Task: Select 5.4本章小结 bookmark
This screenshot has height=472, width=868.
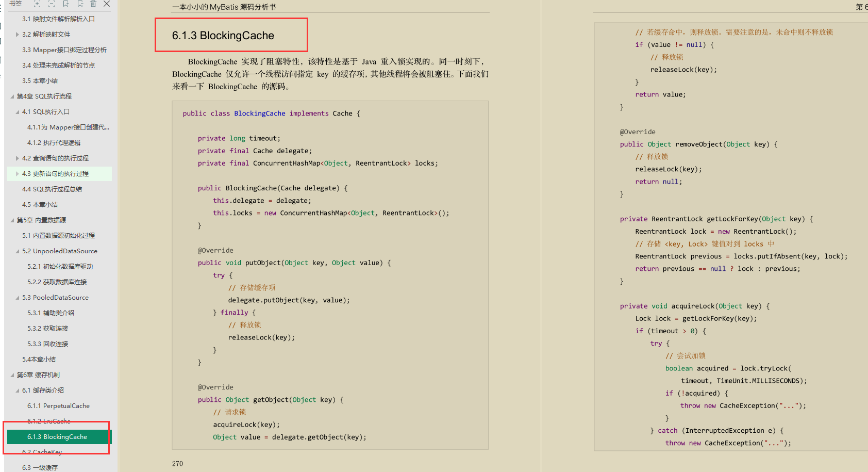Action: pyautogui.click(x=39, y=360)
